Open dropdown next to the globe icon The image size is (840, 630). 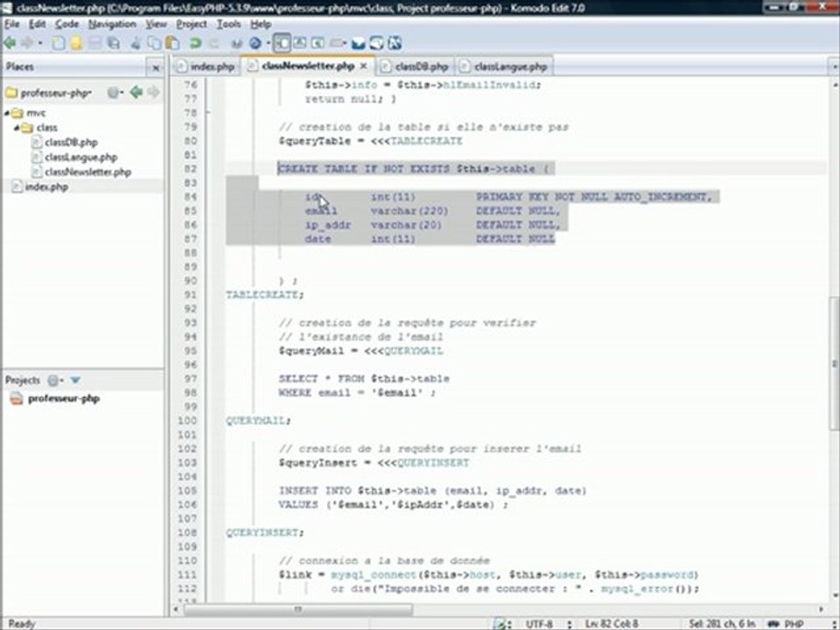[x=268, y=44]
